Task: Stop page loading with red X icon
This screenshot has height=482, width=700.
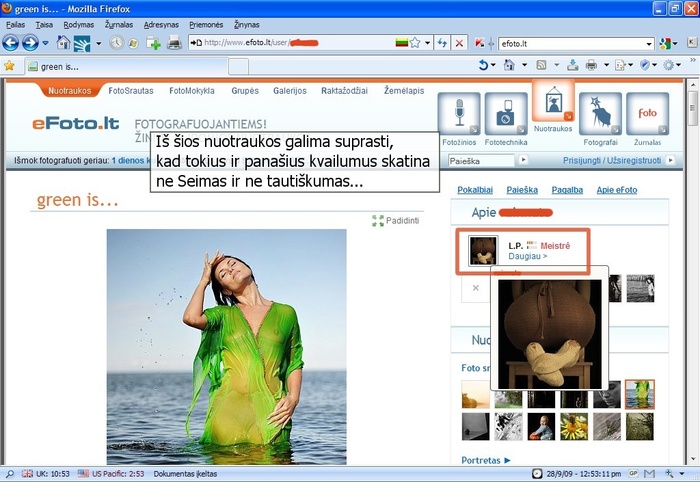Action: click(459, 43)
